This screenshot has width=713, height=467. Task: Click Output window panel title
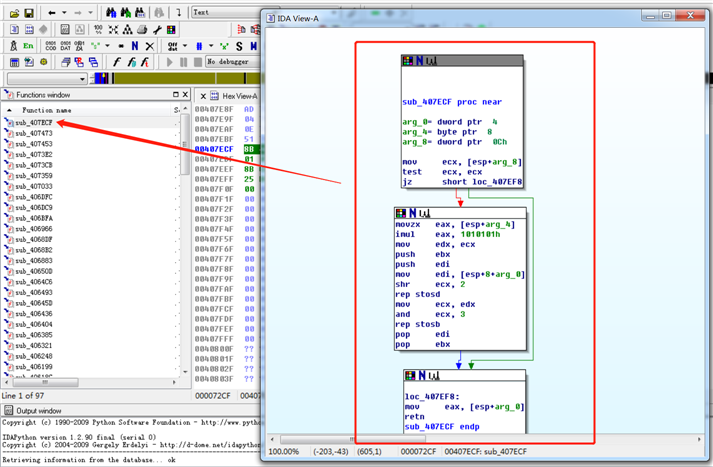point(39,411)
